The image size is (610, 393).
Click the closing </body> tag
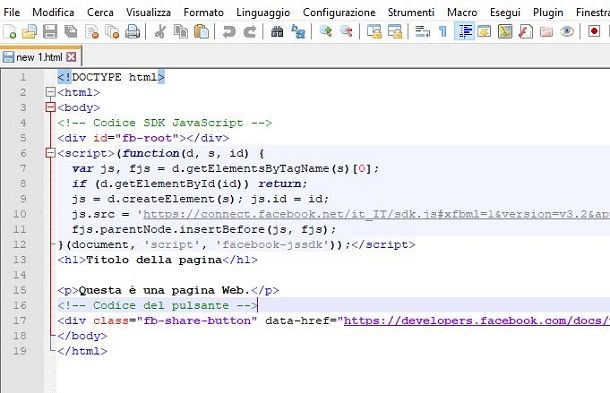point(82,336)
